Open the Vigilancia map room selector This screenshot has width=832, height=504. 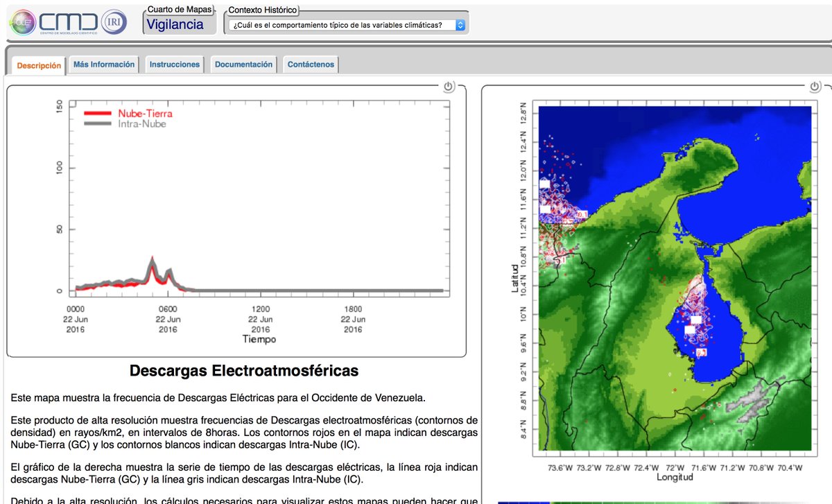pos(175,24)
